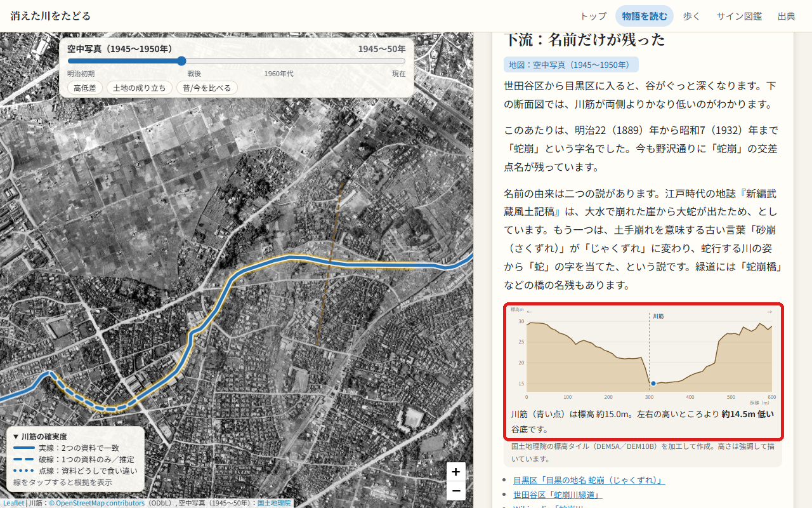
Task: Jump to 明治初期 on the timeline
Action: point(81,74)
